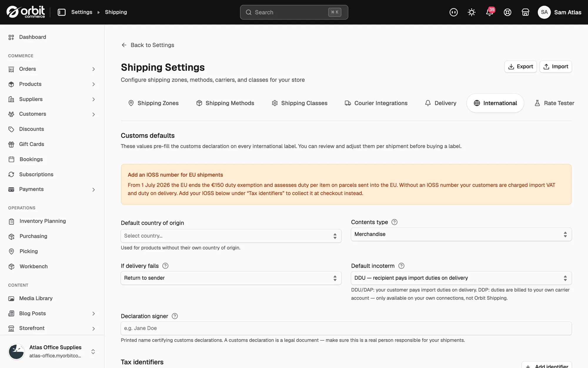
Task: Click the Suppliers building icon
Action: [x=11, y=99]
